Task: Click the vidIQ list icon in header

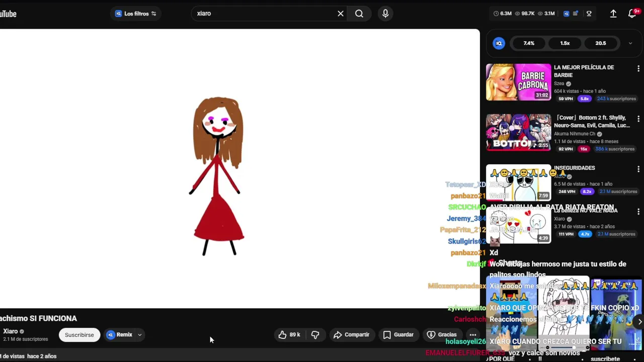Action: [x=576, y=14]
